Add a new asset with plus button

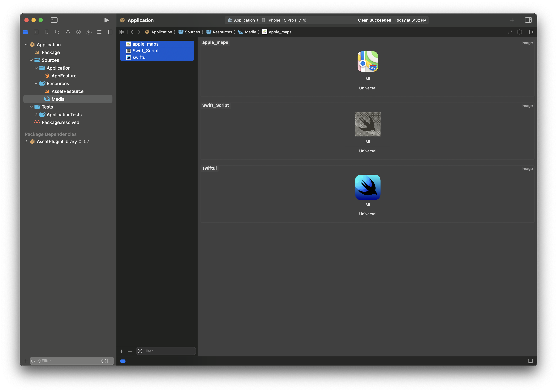pyautogui.click(x=121, y=351)
